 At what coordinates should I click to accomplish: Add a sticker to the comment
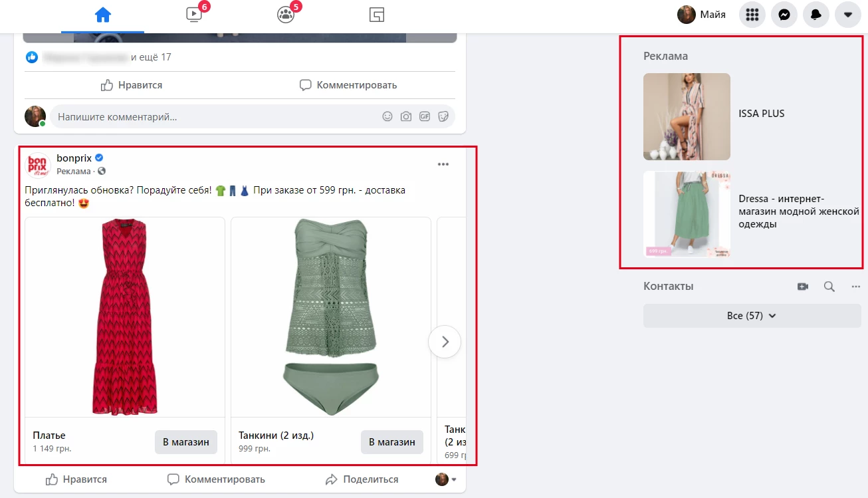click(x=443, y=116)
